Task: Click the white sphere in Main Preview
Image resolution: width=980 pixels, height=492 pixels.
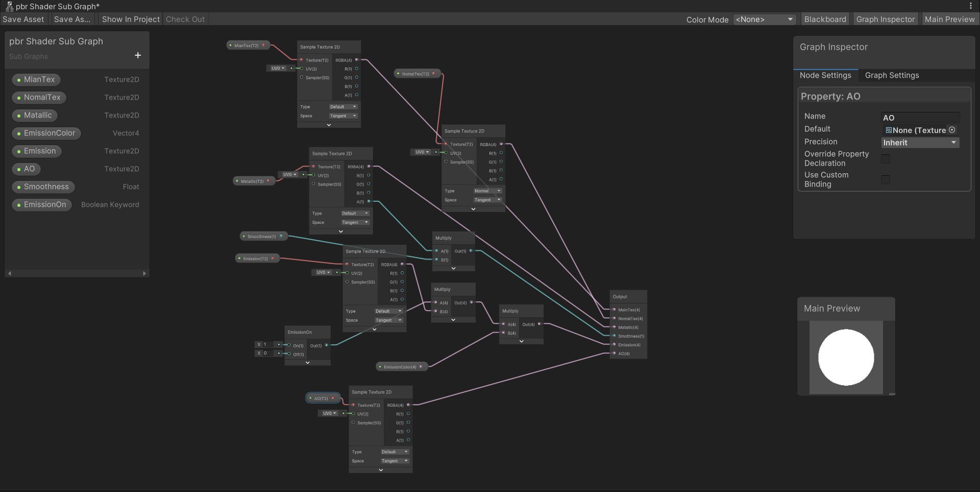Action: click(x=846, y=357)
